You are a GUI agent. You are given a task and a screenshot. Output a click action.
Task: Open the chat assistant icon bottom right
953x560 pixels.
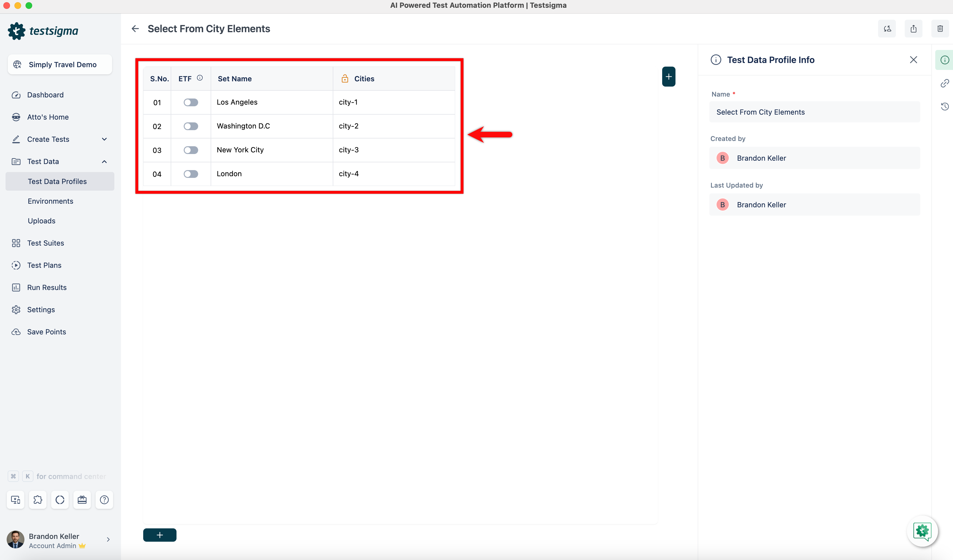pos(922,531)
